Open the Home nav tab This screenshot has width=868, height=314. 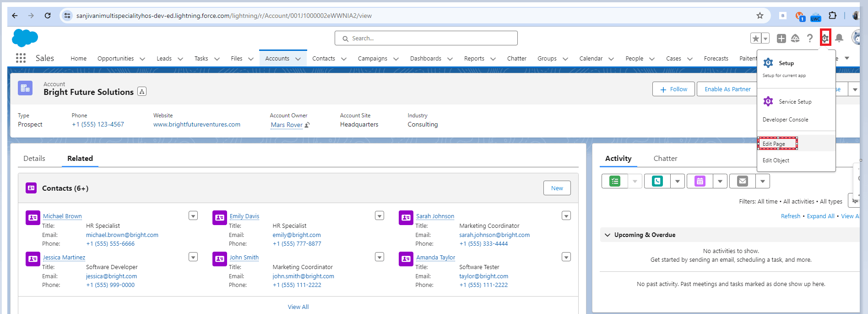click(x=78, y=59)
